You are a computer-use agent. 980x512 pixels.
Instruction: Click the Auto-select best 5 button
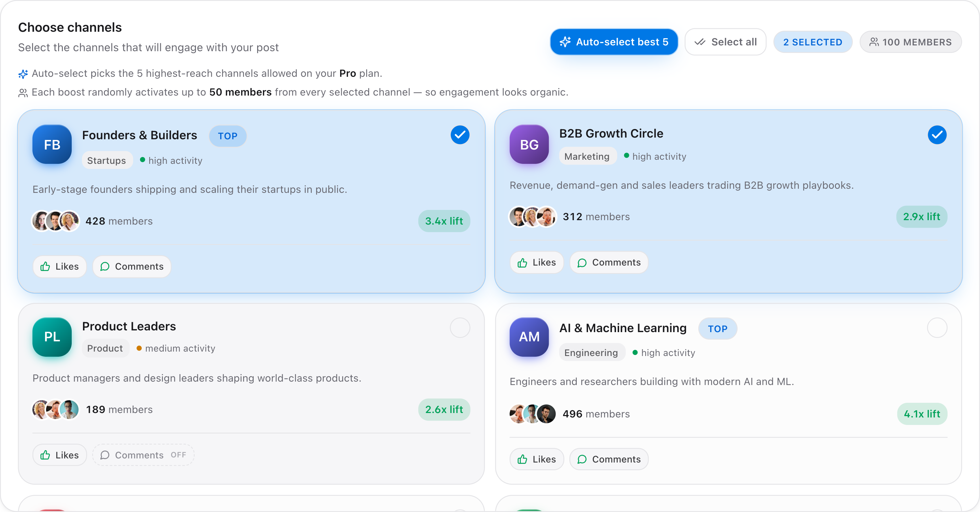click(x=614, y=42)
